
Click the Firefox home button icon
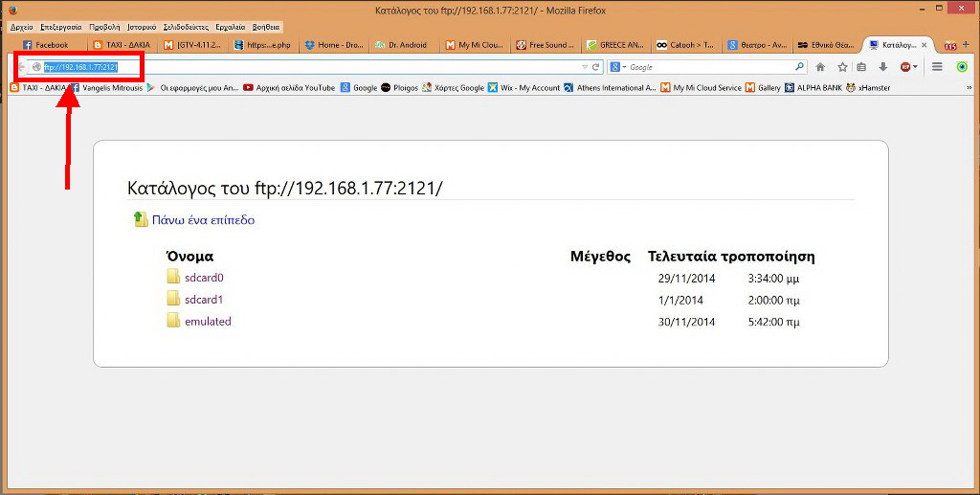tap(820, 67)
